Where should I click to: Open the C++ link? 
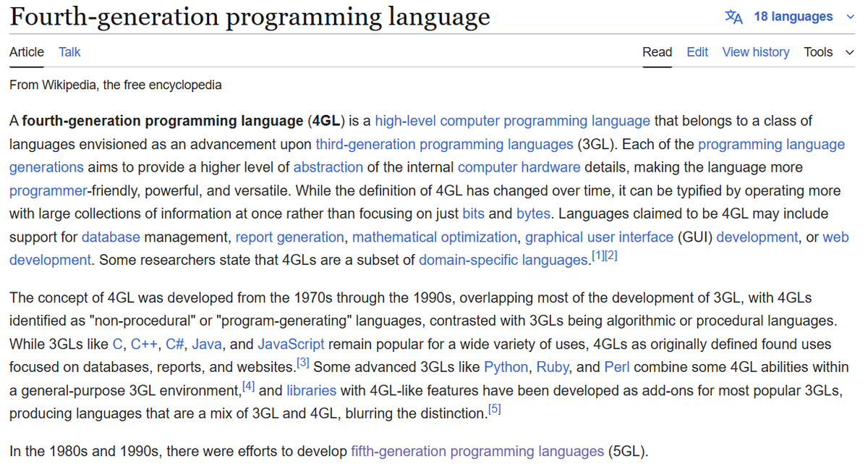pos(145,344)
